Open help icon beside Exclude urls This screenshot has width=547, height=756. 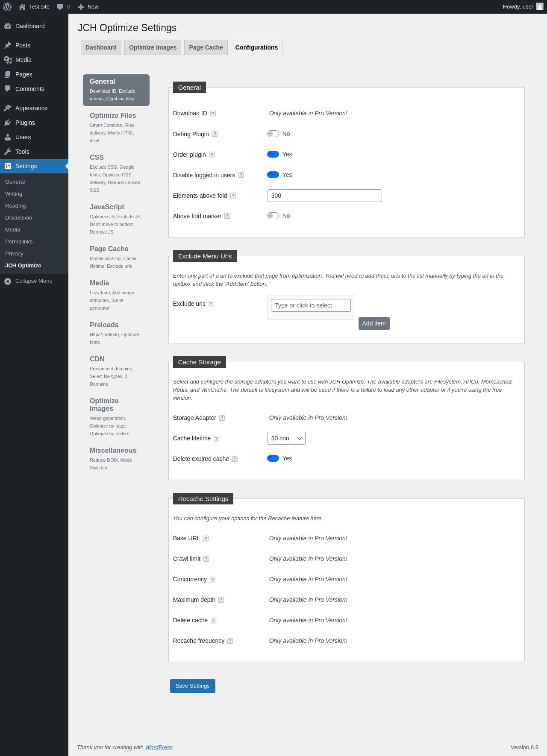(211, 304)
